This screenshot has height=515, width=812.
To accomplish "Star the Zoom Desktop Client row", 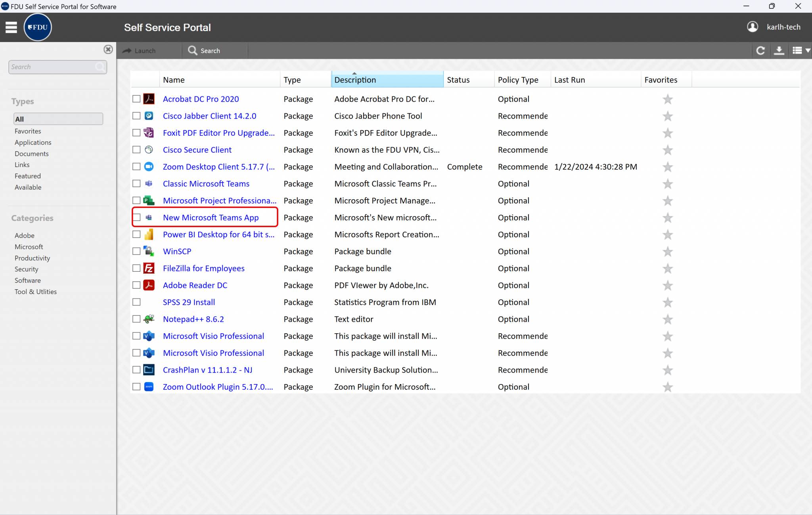I will tap(667, 167).
